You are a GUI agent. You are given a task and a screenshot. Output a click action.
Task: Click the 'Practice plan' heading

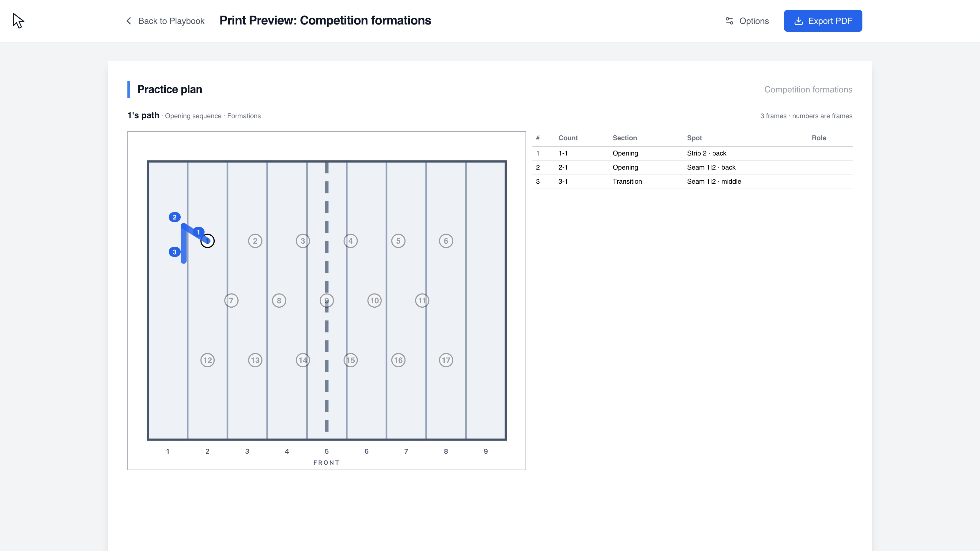click(x=170, y=89)
